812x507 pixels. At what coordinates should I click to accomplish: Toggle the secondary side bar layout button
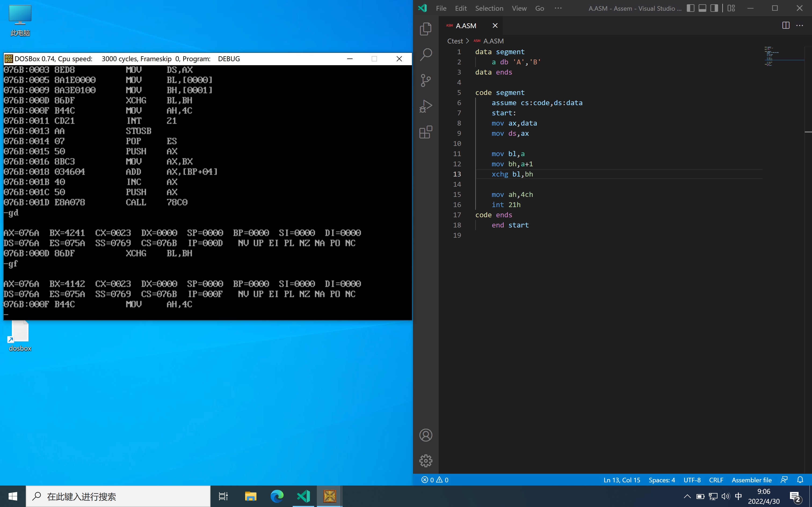tap(714, 8)
